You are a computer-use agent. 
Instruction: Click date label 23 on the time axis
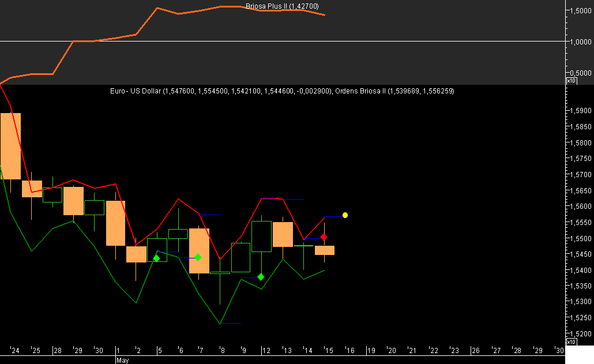point(454,351)
